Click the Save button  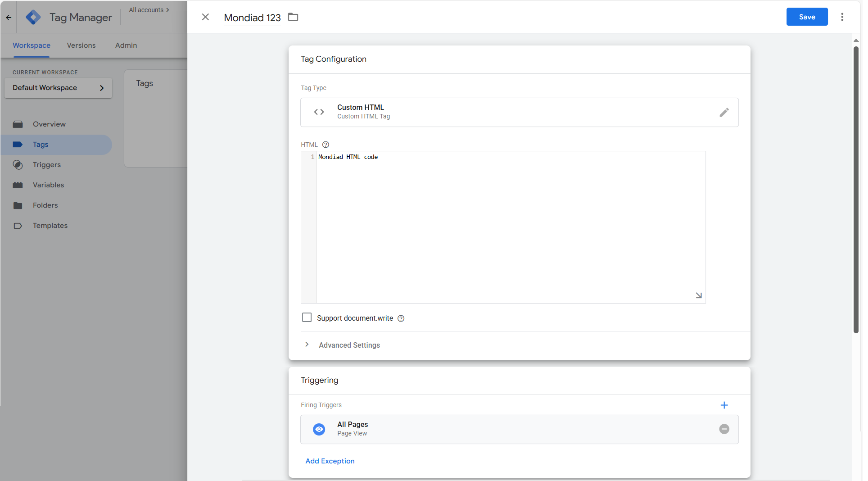tap(806, 17)
